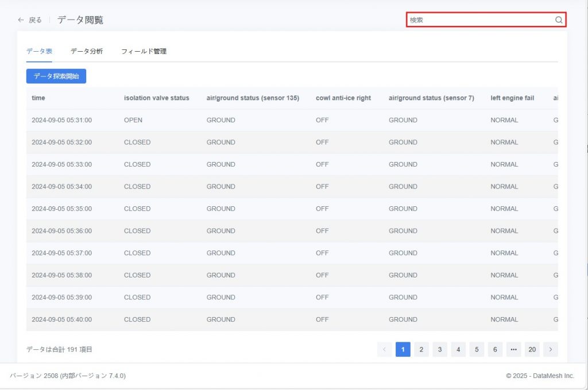The image size is (588, 390).
Task: Focus the 検索 search input field
Action: pos(480,20)
